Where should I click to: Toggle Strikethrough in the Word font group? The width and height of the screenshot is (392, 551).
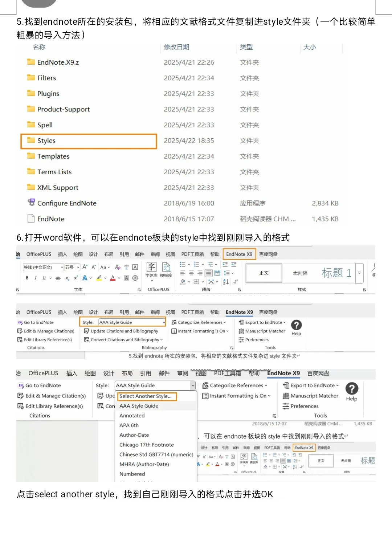pyautogui.click(x=58, y=278)
